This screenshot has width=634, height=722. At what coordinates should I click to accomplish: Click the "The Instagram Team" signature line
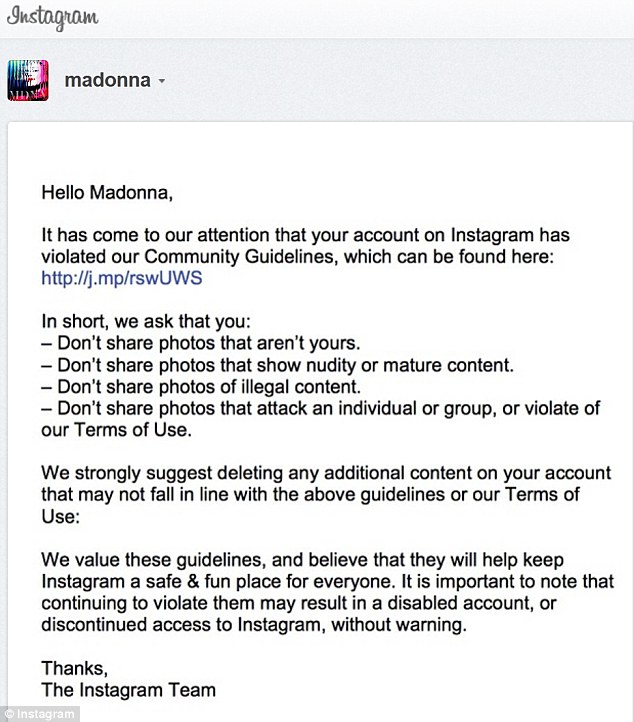pos(128,690)
